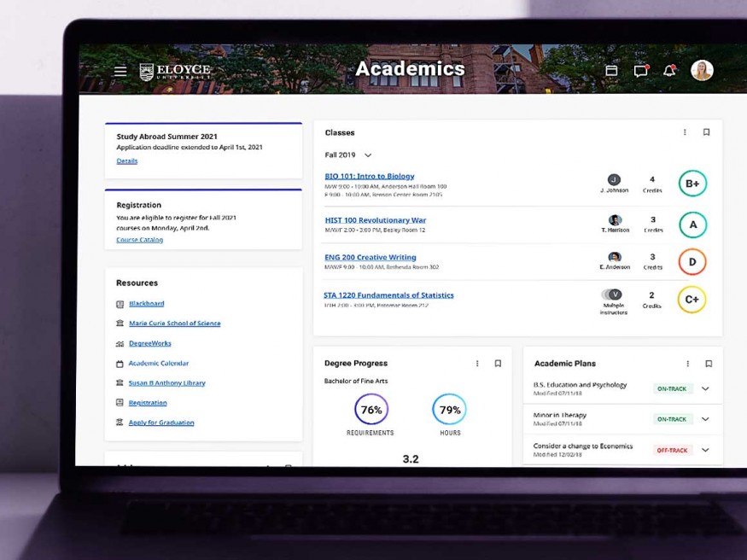The image size is (747, 560).
Task: Click the Apply for Graduation cap icon
Action: click(x=119, y=422)
